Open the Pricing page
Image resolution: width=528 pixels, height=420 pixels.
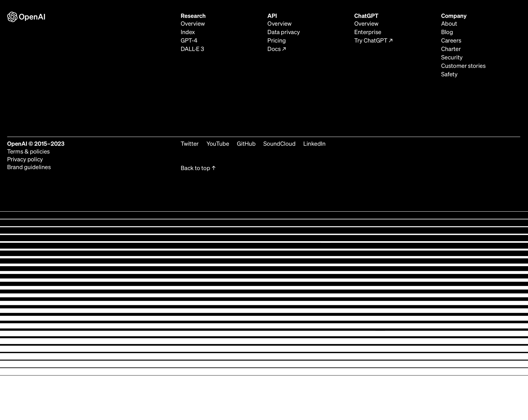coord(276,41)
